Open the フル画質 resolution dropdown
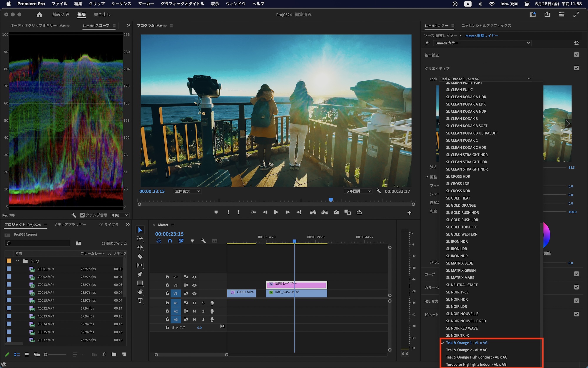The width and height of the screenshot is (588, 368). click(x=358, y=191)
